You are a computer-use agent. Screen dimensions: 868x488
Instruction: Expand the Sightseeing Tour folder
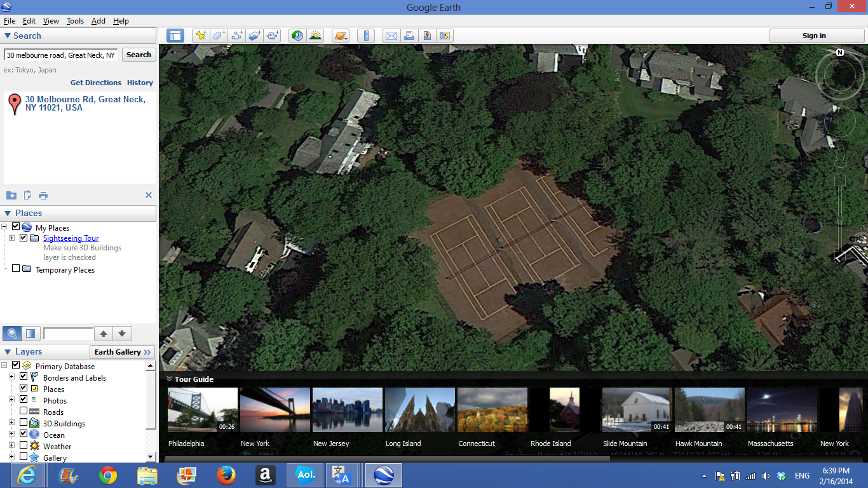[x=11, y=238]
